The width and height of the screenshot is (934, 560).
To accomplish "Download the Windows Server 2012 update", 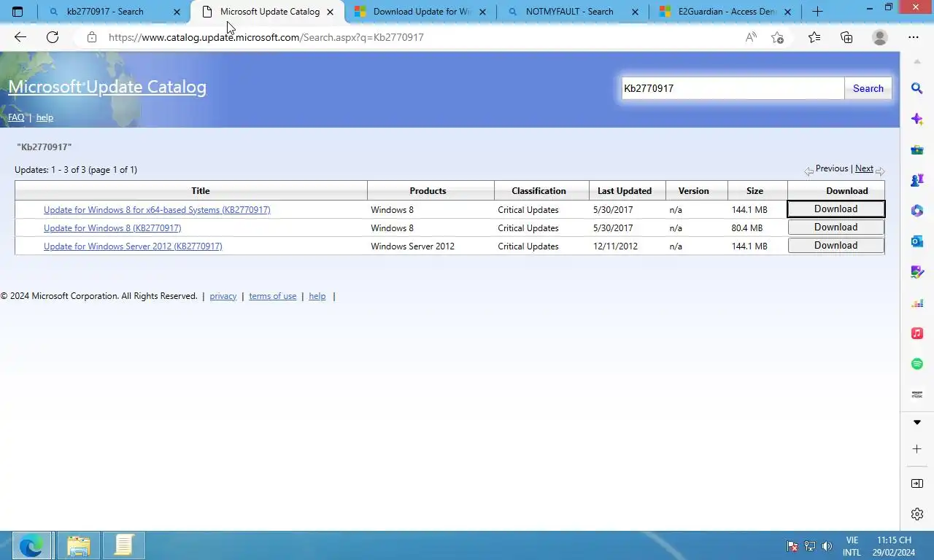I will tap(836, 246).
